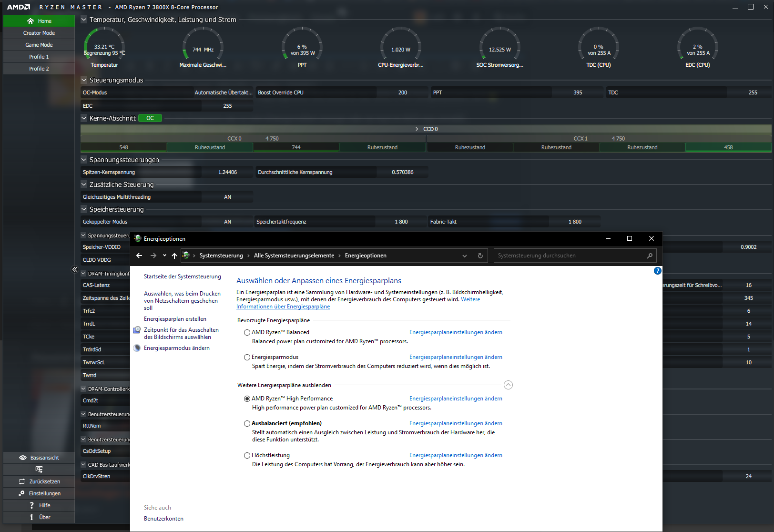The image size is (774, 532).
Task: Click Systemsteuerung breadcrumb in address bar
Action: coord(221,256)
